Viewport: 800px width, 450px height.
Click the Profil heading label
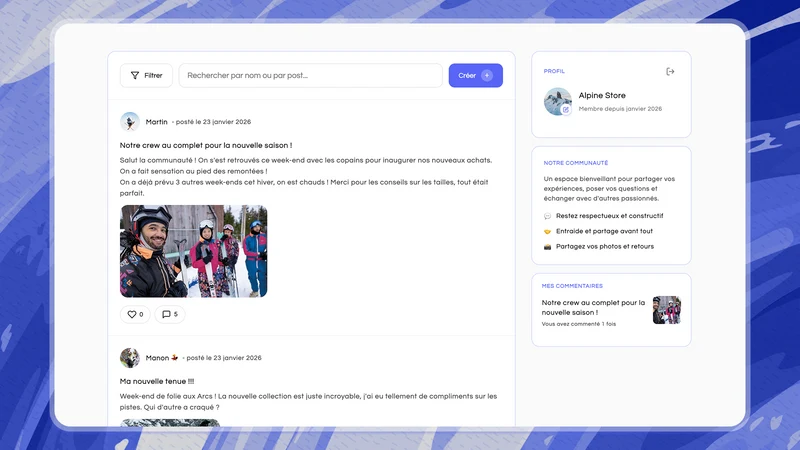(x=554, y=71)
